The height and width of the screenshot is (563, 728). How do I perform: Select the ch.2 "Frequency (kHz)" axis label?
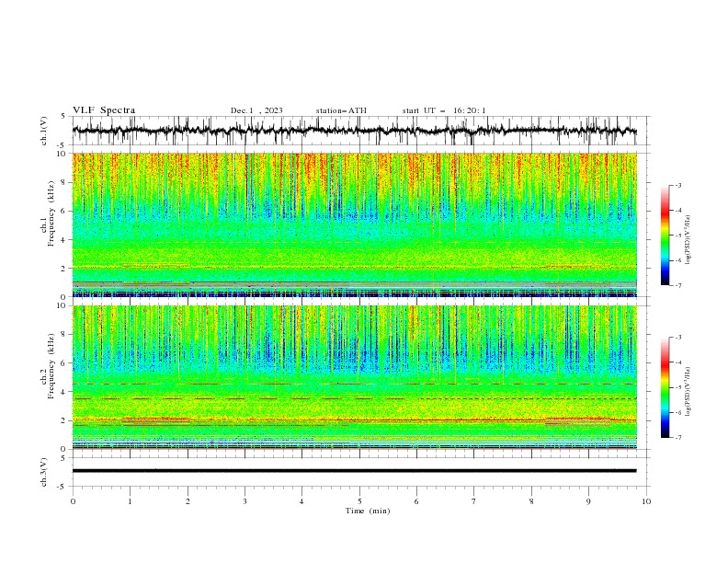[51, 366]
